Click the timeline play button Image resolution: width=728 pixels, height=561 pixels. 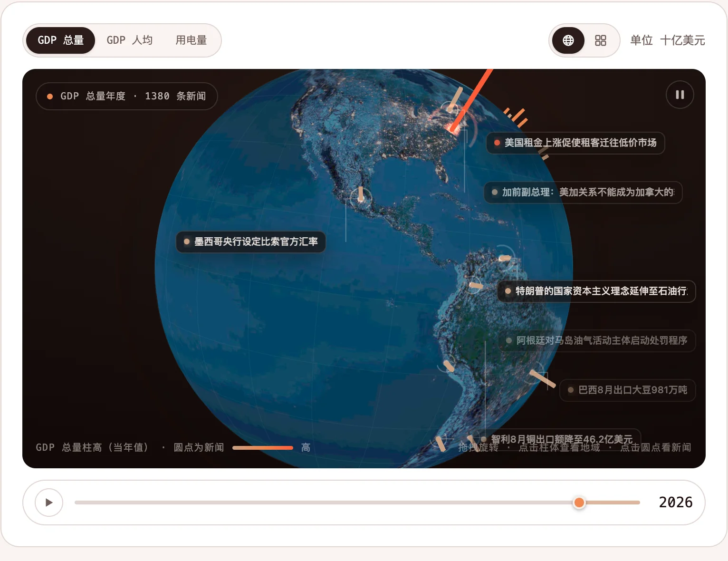click(49, 503)
